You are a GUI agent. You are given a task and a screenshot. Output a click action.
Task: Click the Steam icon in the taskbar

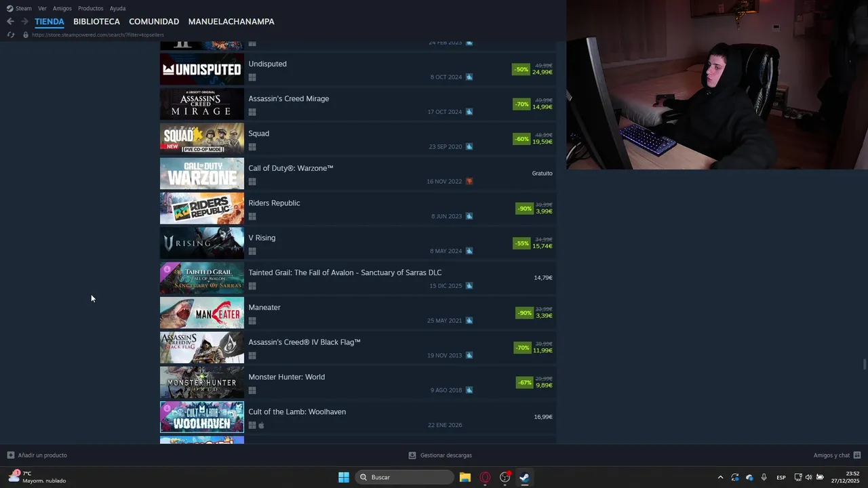click(x=524, y=477)
